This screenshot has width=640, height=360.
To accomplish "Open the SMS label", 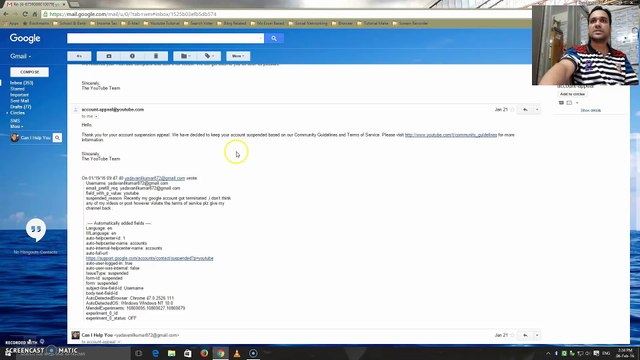I will click(x=15, y=121).
